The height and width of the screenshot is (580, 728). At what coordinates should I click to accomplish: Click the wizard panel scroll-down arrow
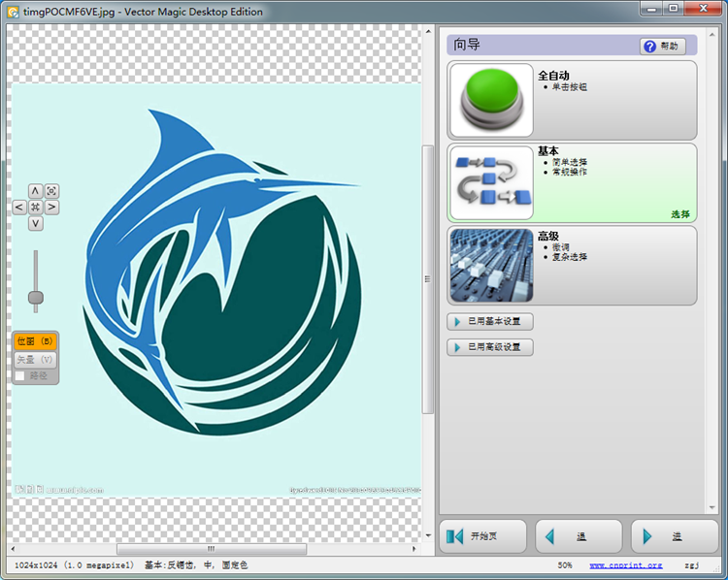711,507
